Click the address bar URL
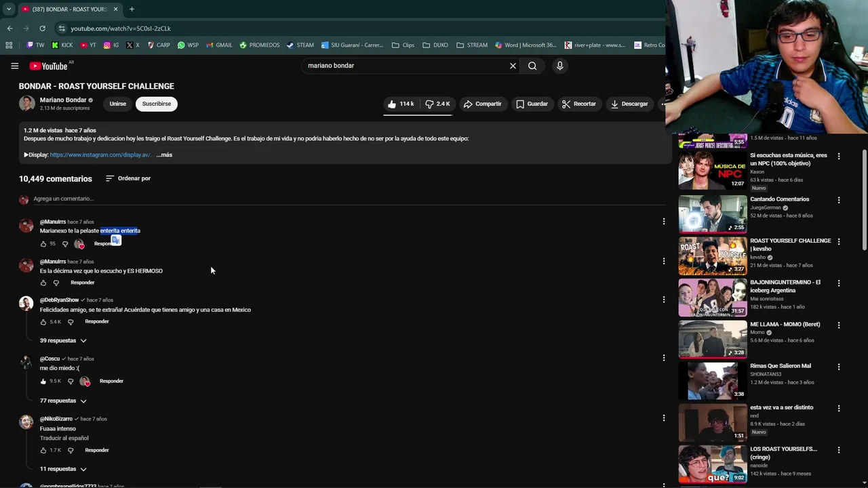This screenshot has width=868, height=488. click(121, 28)
